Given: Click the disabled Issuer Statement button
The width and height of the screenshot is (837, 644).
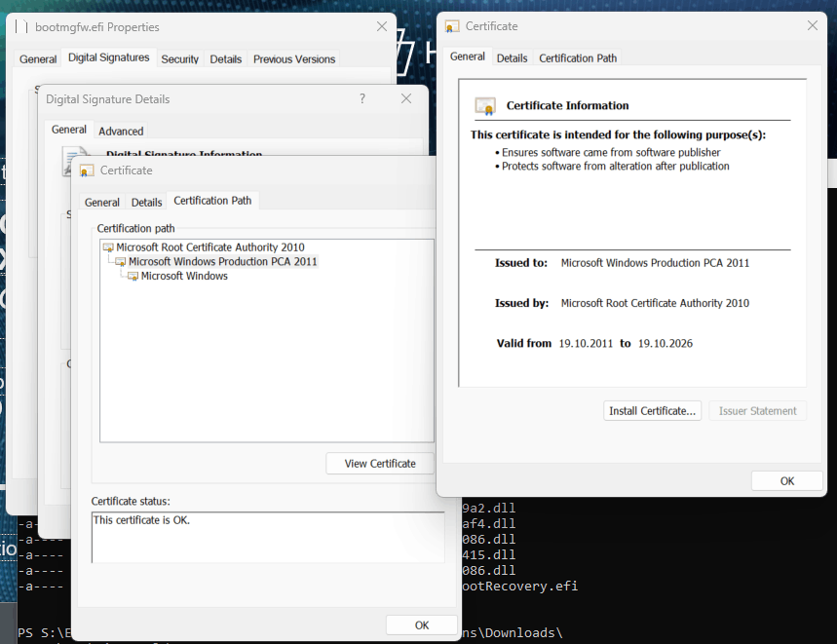Looking at the screenshot, I should coord(757,411).
